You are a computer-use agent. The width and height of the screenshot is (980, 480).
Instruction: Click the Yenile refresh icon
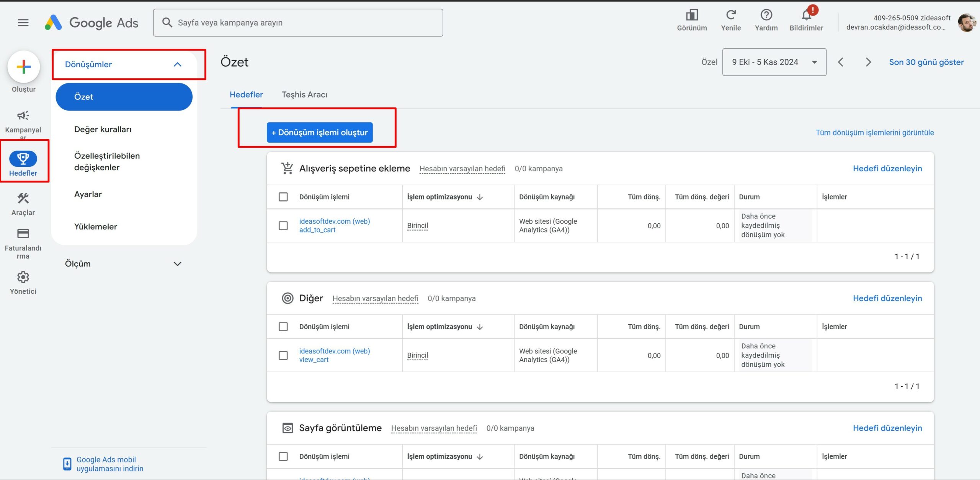731,15
